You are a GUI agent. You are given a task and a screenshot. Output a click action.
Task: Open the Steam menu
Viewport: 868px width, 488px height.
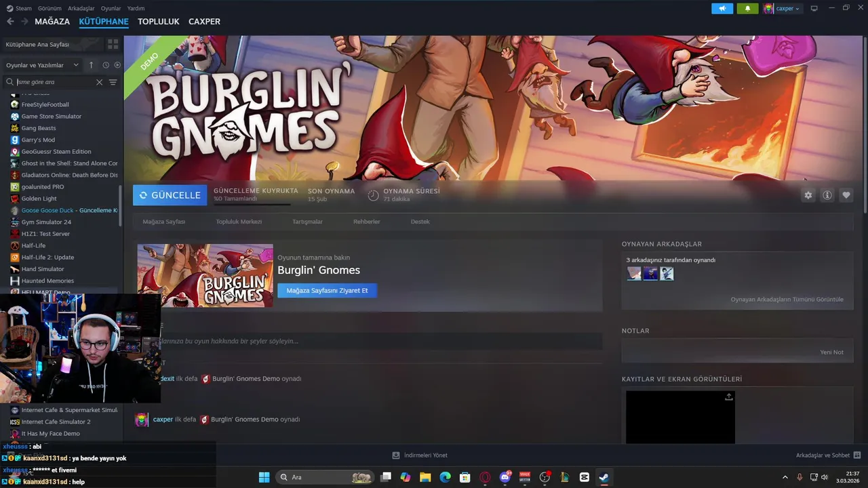click(x=19, y=8)
